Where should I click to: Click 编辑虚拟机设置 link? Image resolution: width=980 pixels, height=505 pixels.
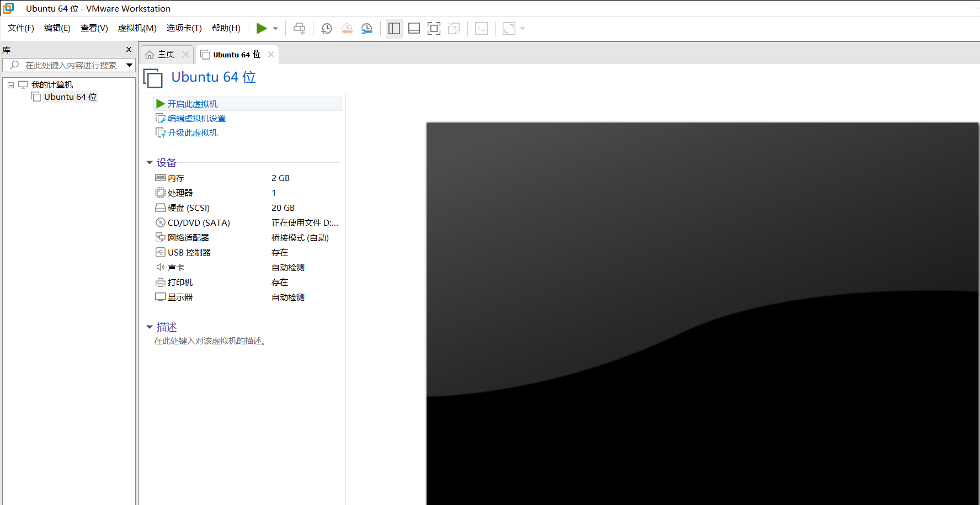[x=196, y=118]
